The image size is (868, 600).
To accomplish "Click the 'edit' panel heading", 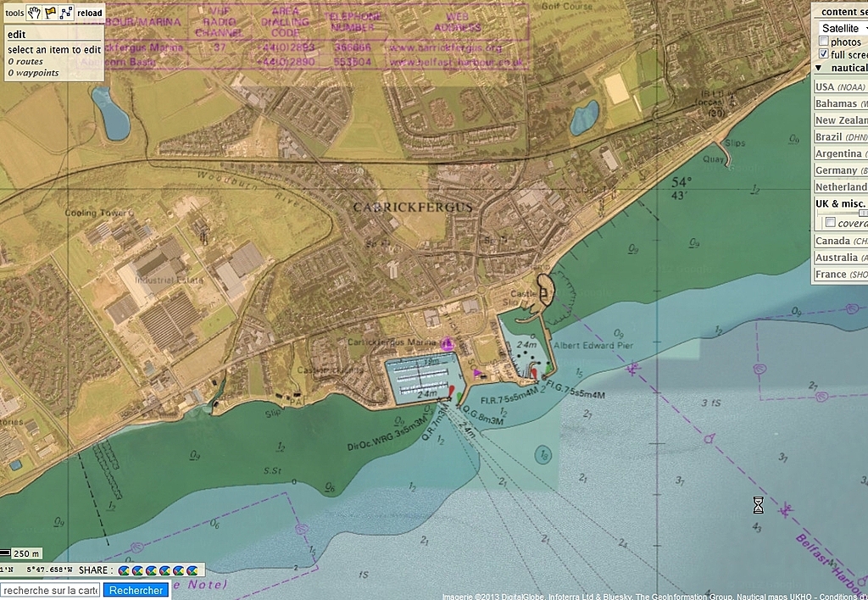I will click(16, 34).
